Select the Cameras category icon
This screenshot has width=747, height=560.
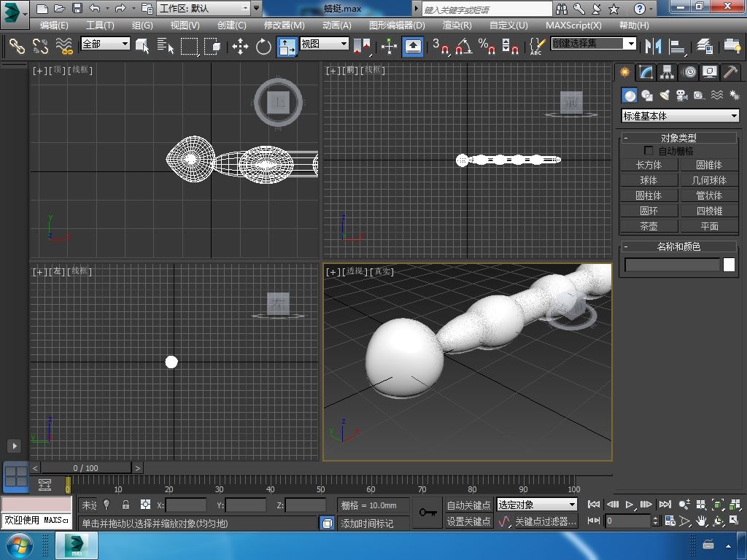coord(681,96)
